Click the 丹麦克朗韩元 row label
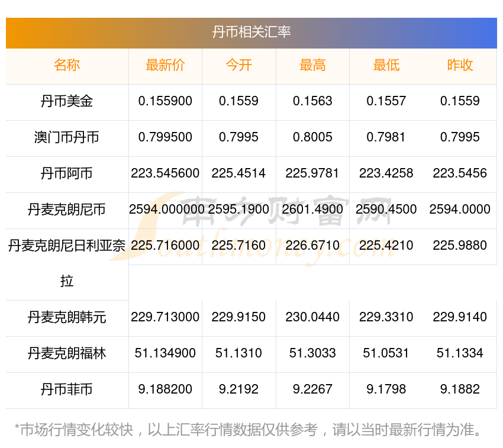The height and width of the screenshot is (448, 503). (67, 317)
